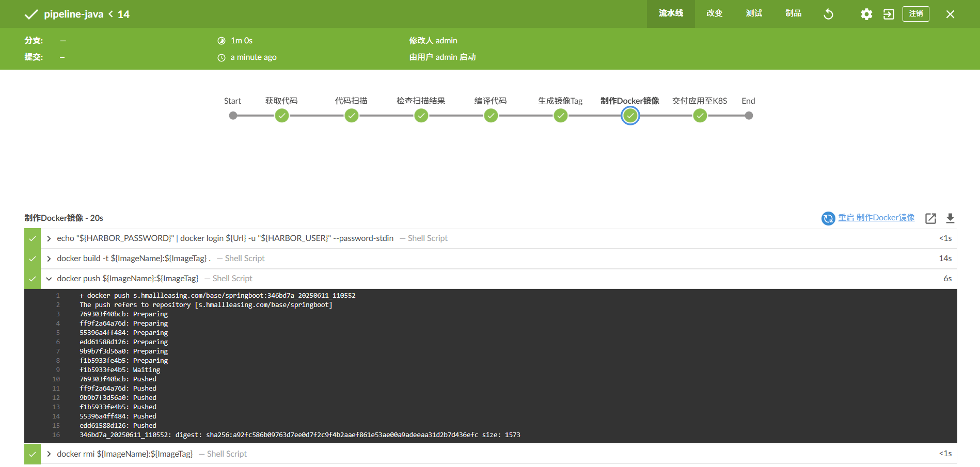Click the previous run chevron beside 14
This screenshot has height=467, width=980.
(110, 14)
